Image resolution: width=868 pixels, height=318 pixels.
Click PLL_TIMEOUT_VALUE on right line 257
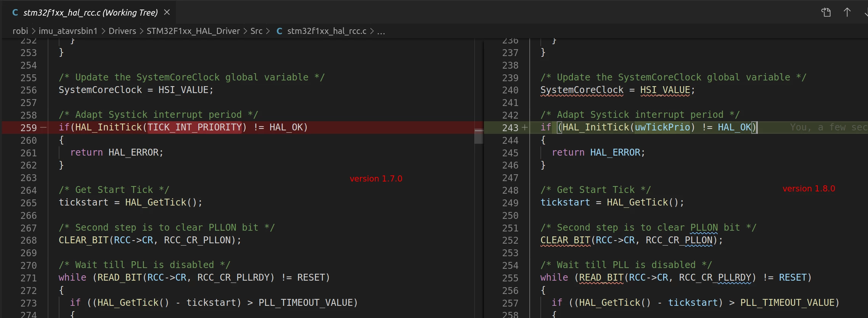tap(787, 303)
